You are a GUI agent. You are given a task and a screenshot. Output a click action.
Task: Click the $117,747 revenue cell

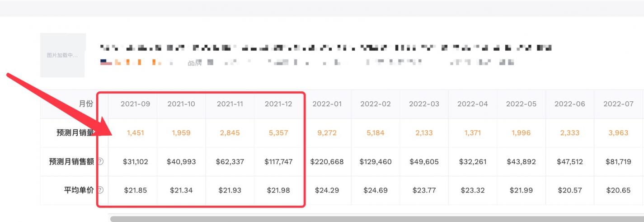278,161
